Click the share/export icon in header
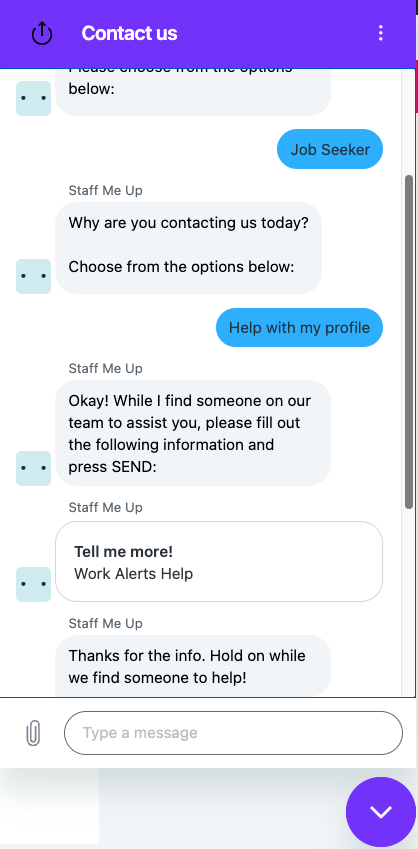Image resolution: width=418 pixels, height=849 pixels. [x=42, y=34]
